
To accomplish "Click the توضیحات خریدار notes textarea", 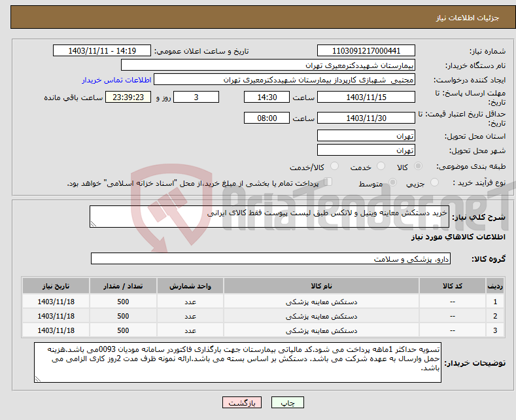I will (x=237, y=362).
